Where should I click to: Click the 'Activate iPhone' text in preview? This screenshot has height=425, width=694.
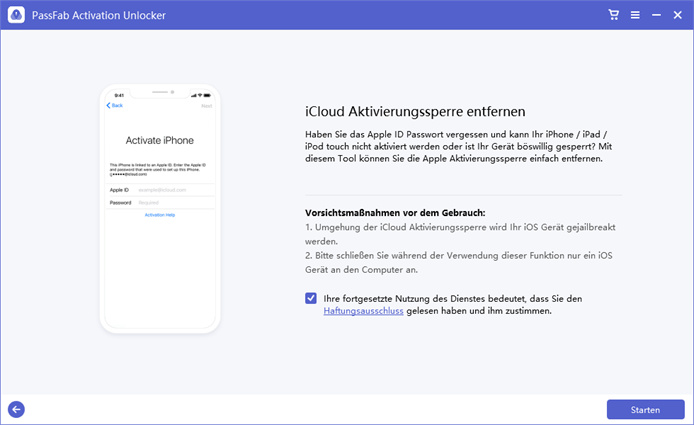pyautogui.click(x=160, y=140)
